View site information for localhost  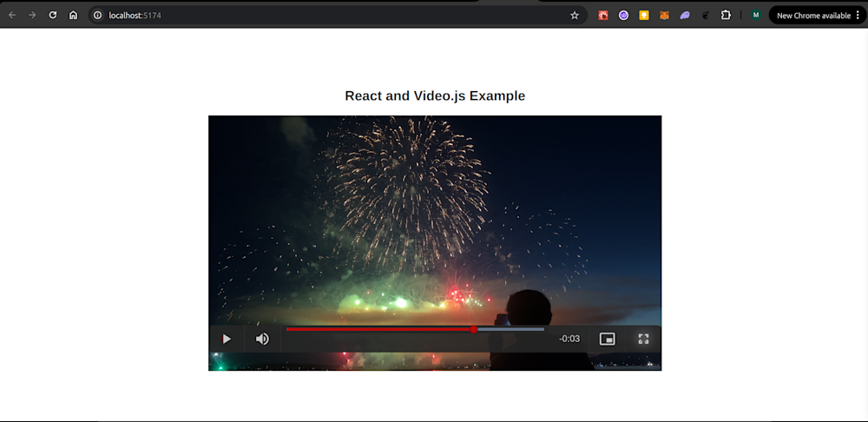[x=98, y=16]
